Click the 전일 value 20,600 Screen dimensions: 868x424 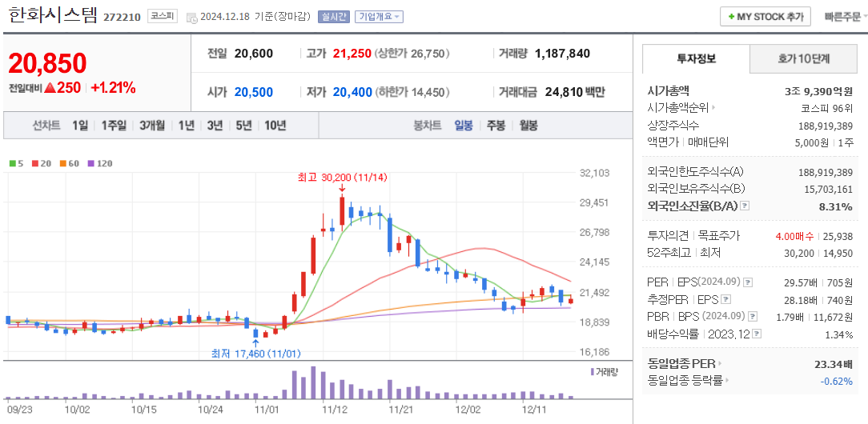coord(254,54)
